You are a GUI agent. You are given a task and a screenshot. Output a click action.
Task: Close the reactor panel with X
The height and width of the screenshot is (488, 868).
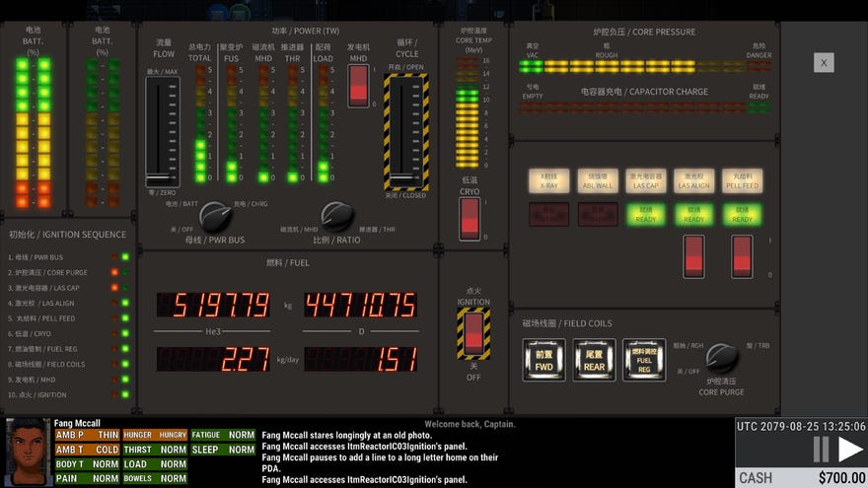(824, 62)
